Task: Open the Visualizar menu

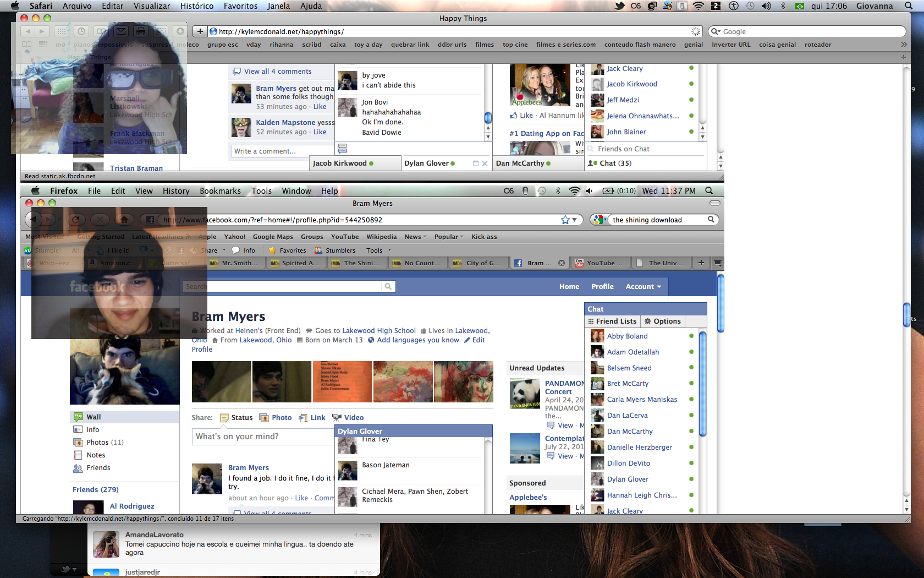Action: point(152,6)
